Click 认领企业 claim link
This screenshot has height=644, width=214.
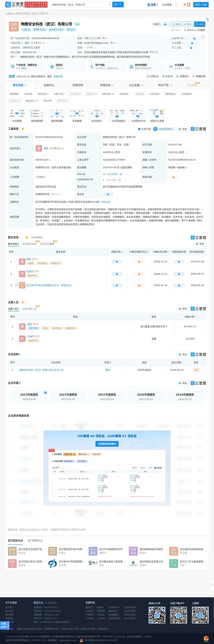(x=152, y=76)
